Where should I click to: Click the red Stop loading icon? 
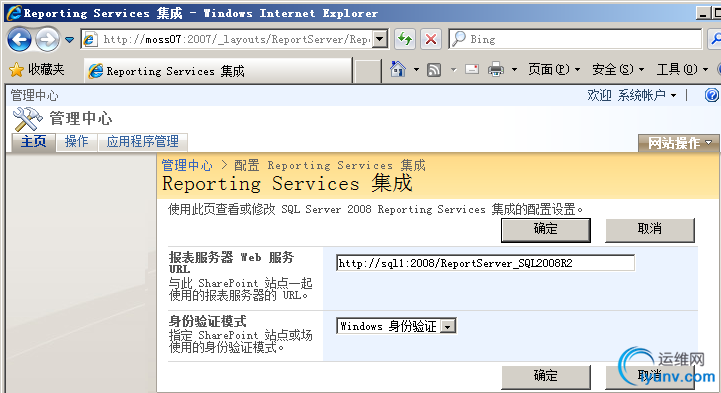[430, 39]
